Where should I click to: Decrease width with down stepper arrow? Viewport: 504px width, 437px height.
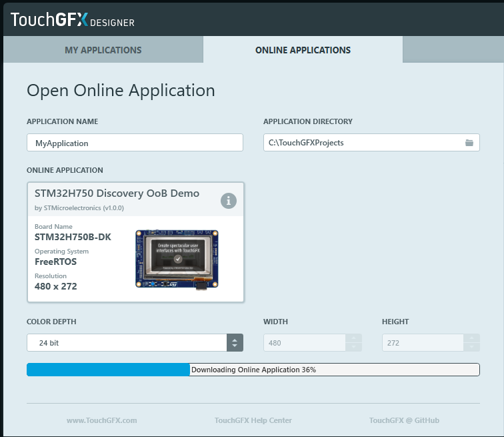tap(353, 347)
